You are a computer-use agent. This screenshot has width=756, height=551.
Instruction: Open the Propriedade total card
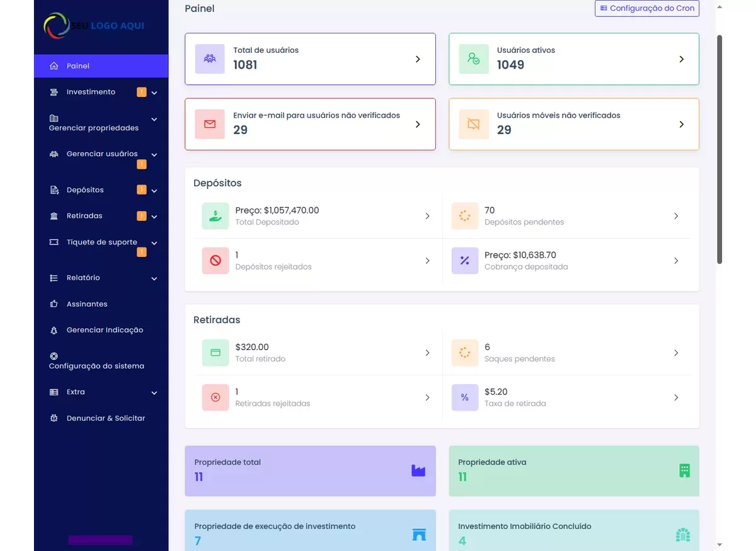tap(310, 470)
